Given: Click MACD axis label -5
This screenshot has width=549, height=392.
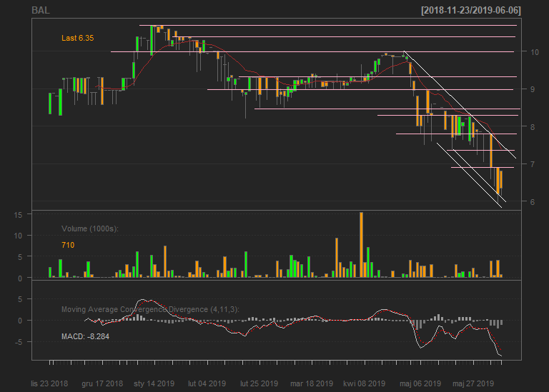Looking at the screenshot, I should tap(18, 342).
